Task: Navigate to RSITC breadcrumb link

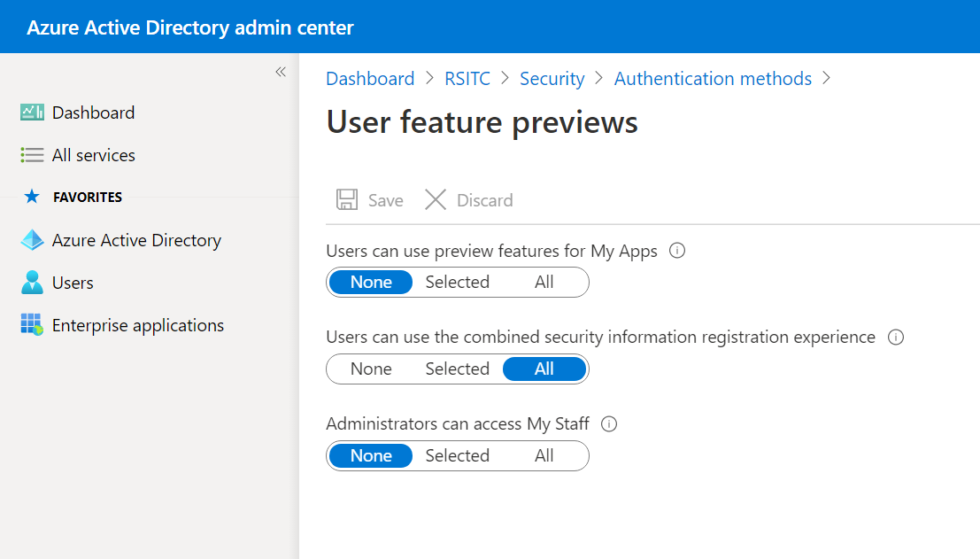Action: point(467,79)
